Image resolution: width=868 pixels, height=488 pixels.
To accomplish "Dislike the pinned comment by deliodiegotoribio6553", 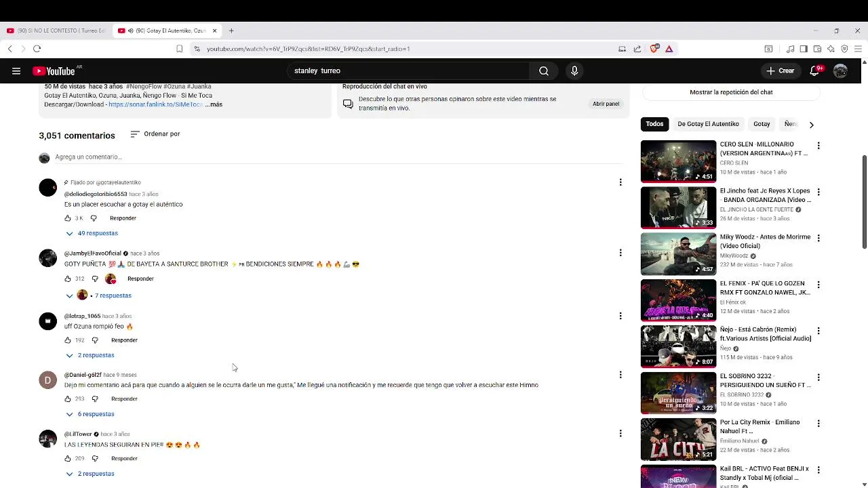I will coord(94,218).
